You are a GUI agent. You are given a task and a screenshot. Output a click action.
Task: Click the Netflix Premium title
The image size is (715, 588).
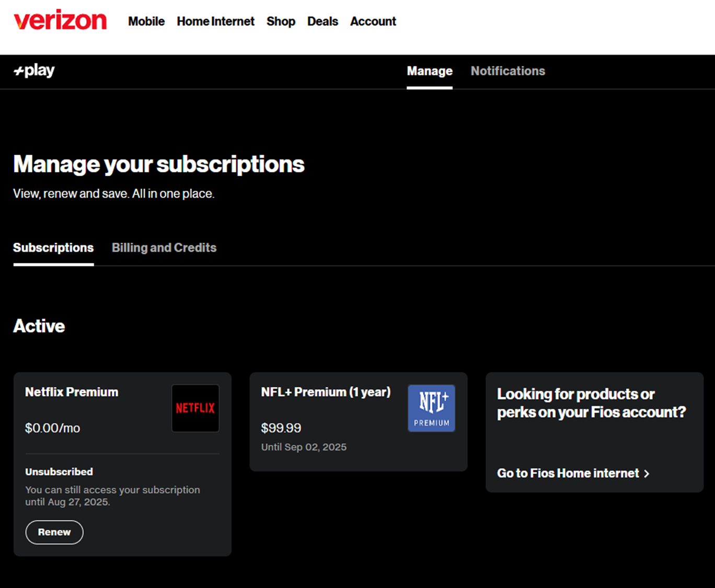point(72,392)
